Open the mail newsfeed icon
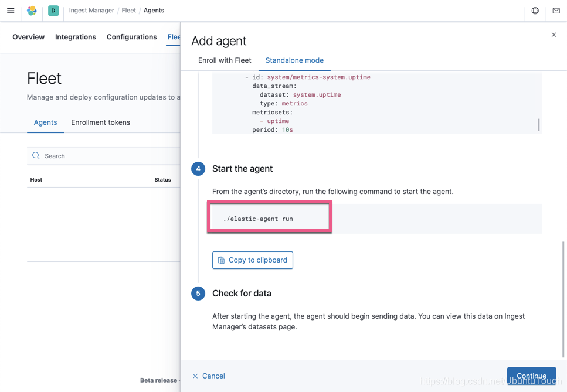The height and width of the screenshot is (392, 567). [556, 11]
